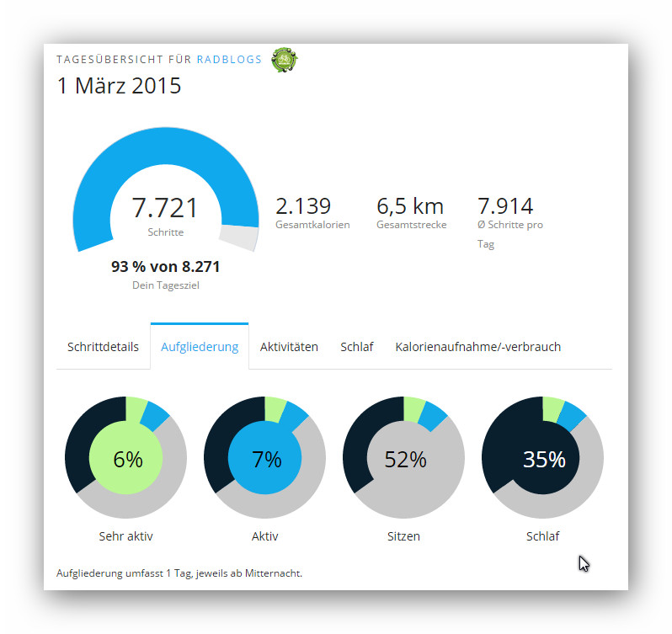Click the footnote about Aufgliederung ab Mitternacht
This screenshot has width=672, height=634.
coord(179,573)
